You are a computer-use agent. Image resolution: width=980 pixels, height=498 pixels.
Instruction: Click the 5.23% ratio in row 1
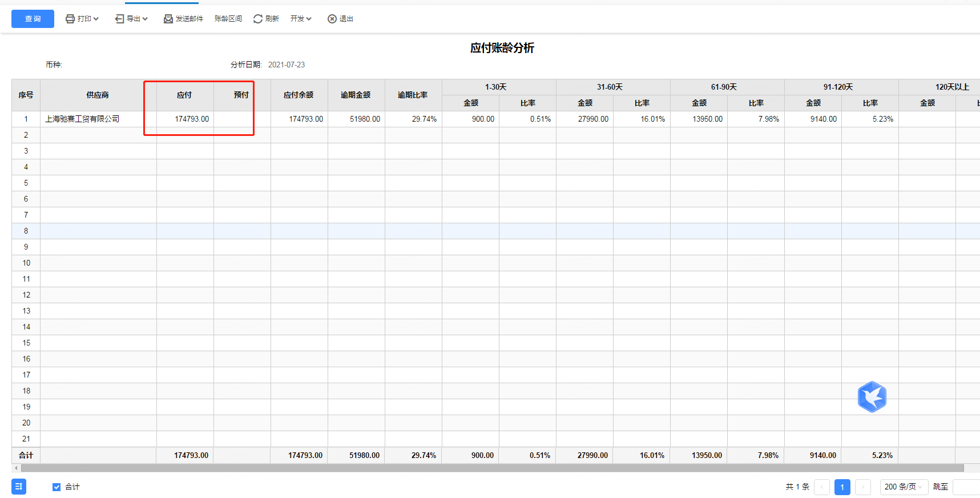pos(882,119)
